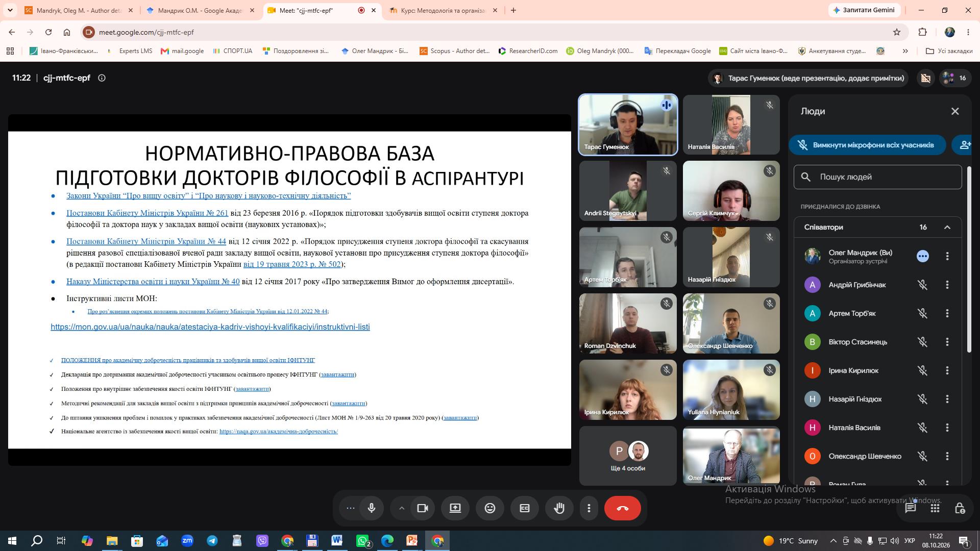The image size is (980, 551).
Task: Show more bookmarks chevron
Action: (905, 51)
